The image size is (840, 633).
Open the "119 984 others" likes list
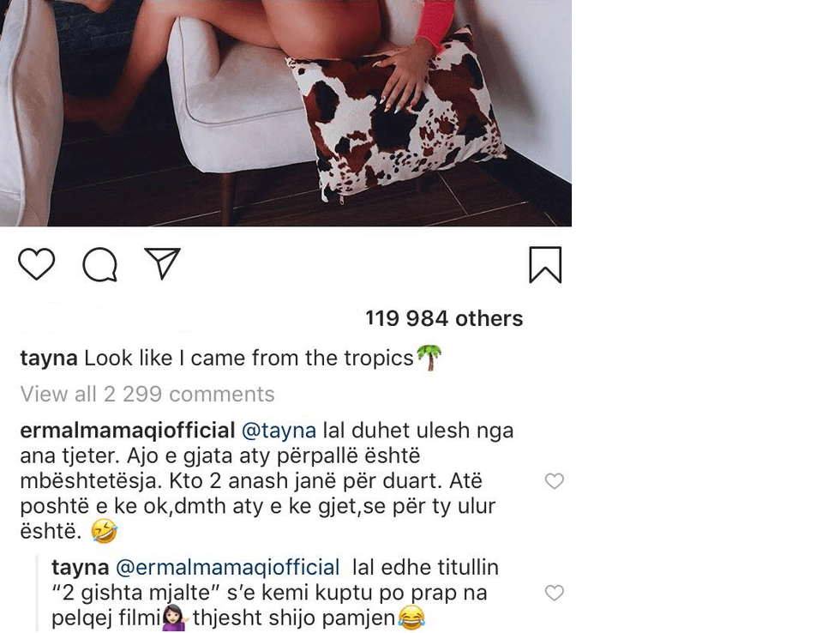click(443, 318)
